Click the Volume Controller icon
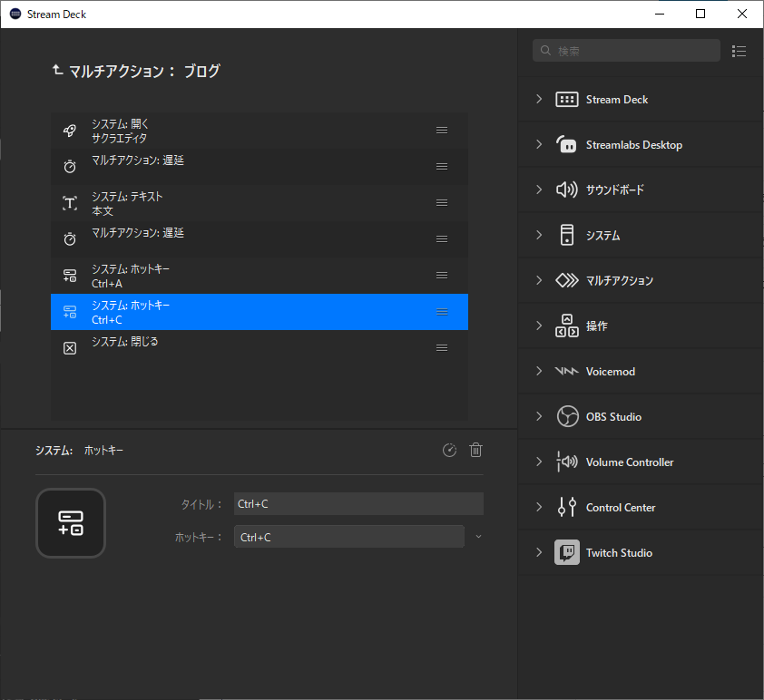Screen dimensions: 764x700 point(567,462)
